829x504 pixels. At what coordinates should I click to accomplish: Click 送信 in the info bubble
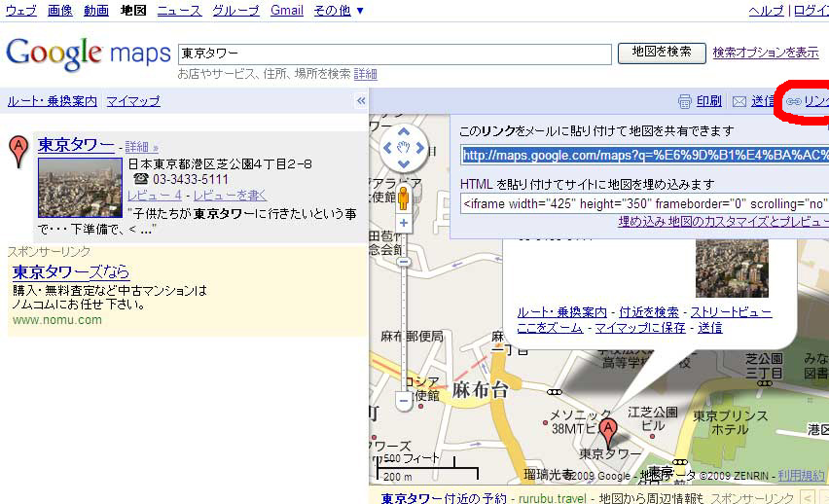710,327
